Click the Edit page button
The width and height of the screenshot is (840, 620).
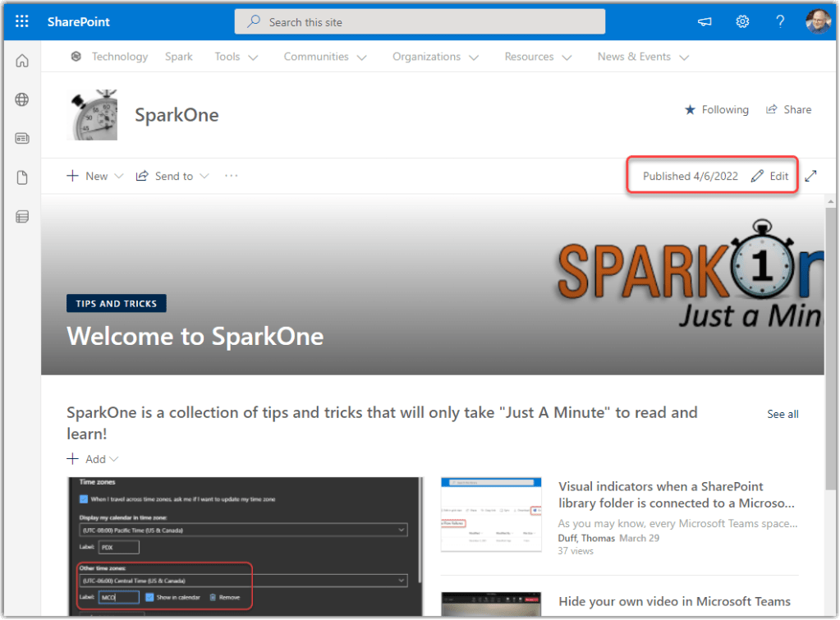[770, 176]
